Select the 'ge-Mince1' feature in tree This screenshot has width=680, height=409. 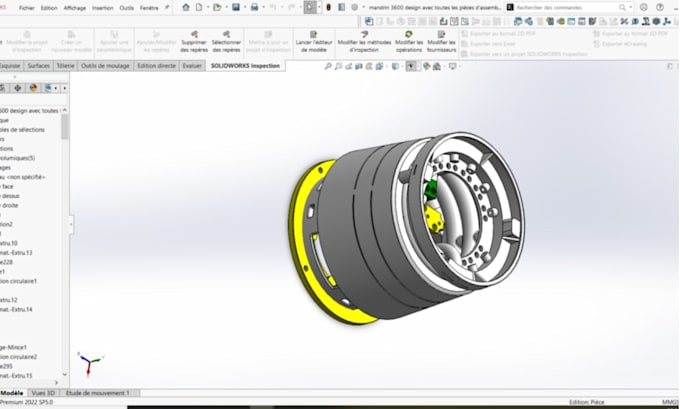click(13, 347)
